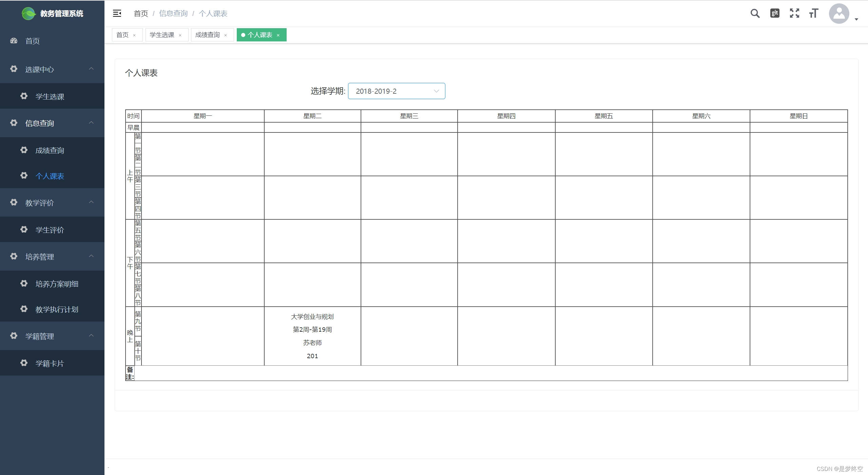Image resolution: width=868 pixels, height=475 pixels.
Task: Open the 选择学期 semester dropdown
Action: 397,91
